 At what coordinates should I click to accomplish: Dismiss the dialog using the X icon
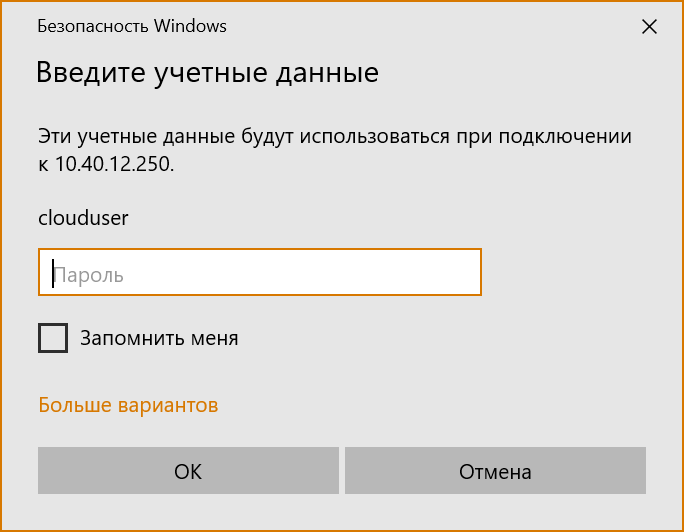tap(649, 27)
